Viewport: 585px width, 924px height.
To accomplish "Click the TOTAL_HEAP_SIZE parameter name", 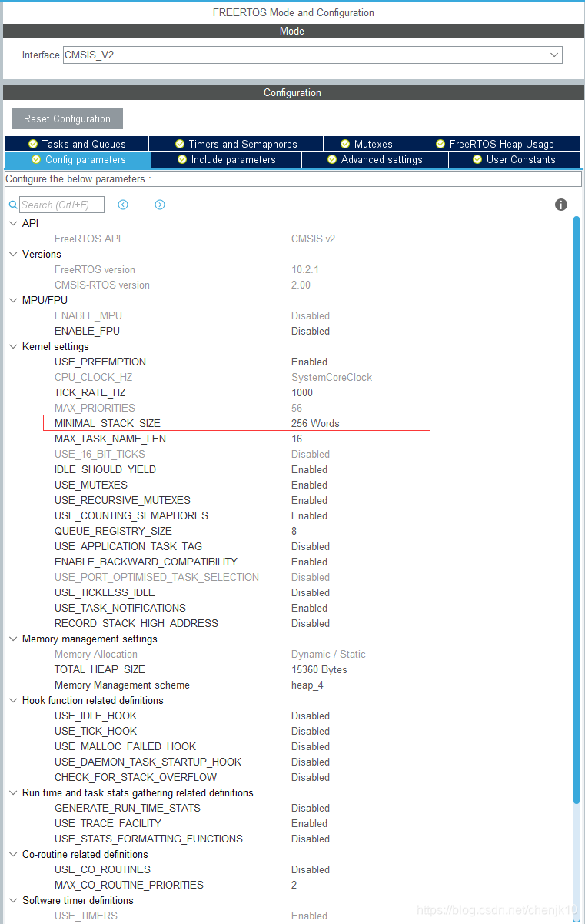I will click(100, 669).
